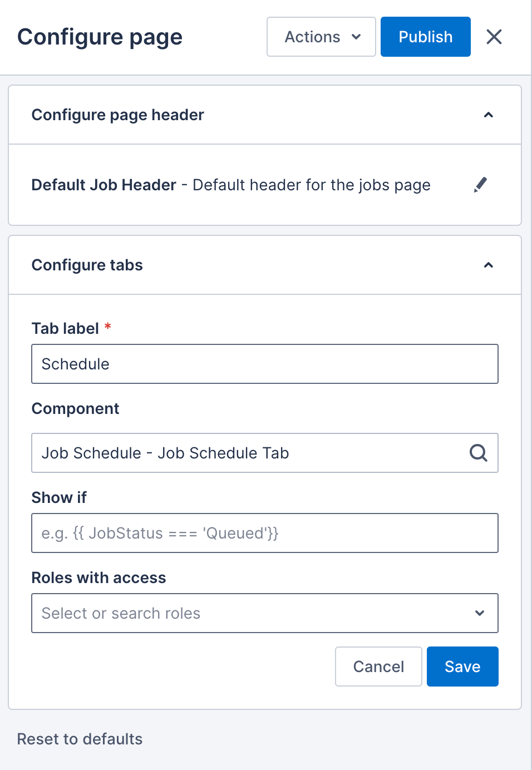Click the Configure page title

pos(100,37)
